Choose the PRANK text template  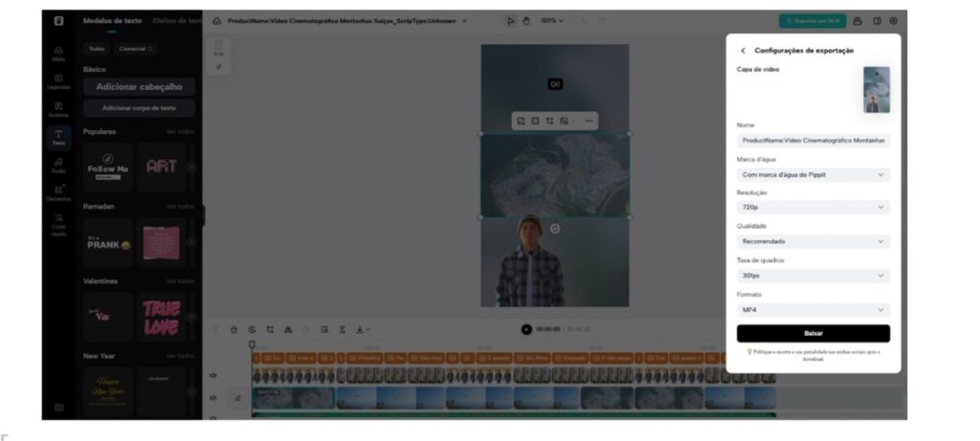coord(108,242)
